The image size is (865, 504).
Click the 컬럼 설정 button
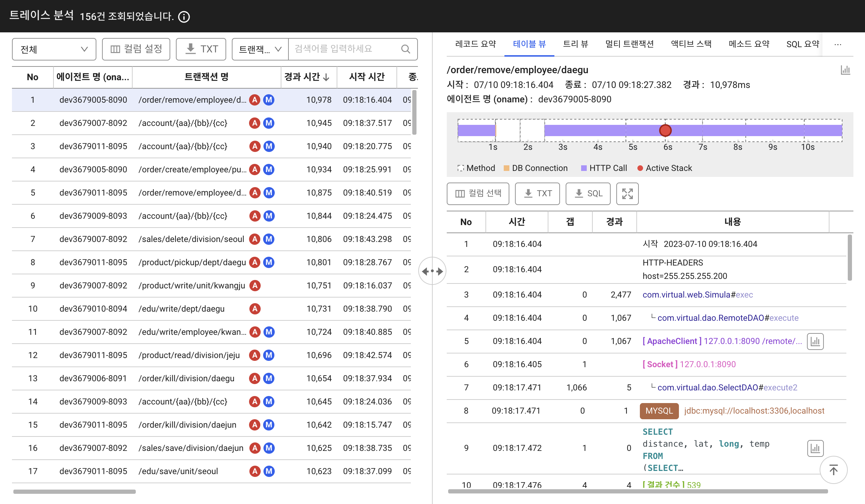pos(136,49)
